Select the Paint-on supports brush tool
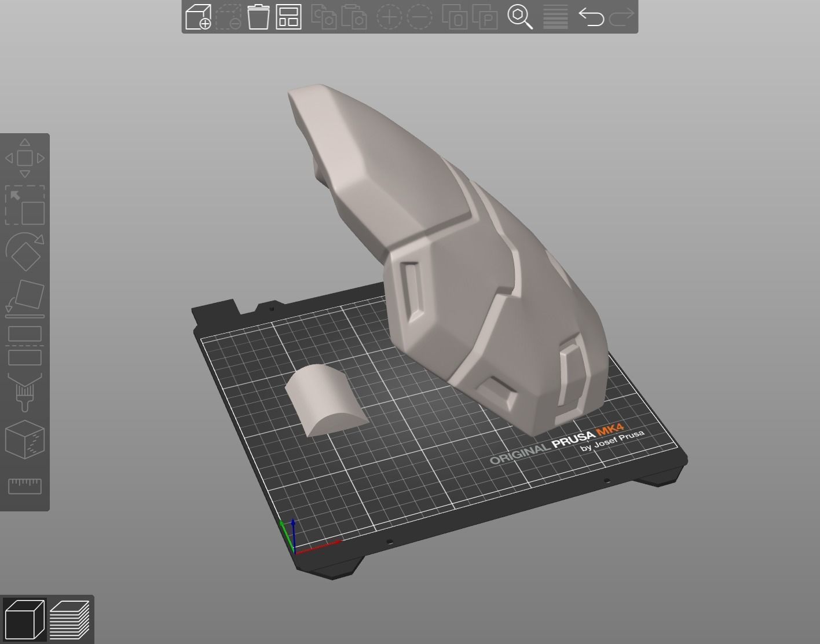820x644 pixels. click(25, 393)
